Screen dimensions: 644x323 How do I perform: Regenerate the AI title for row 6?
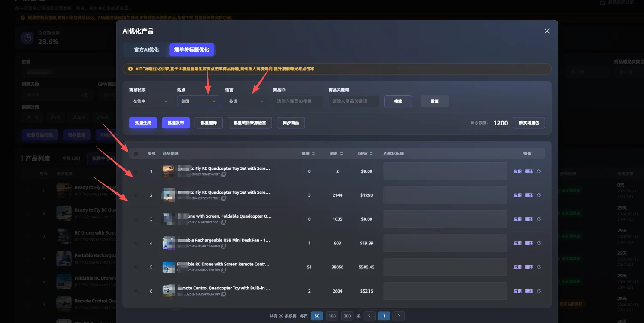click(x=538, y=291)
